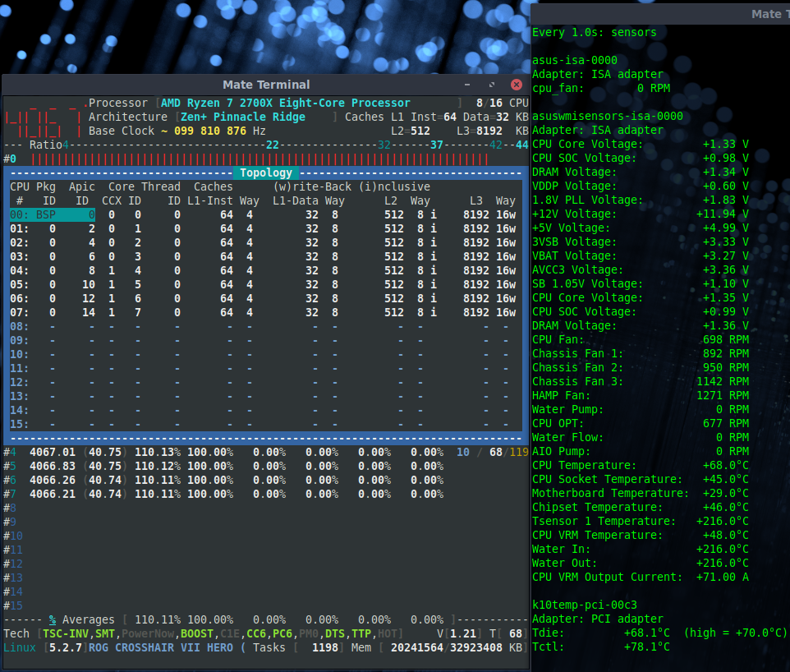Screen dimensions: 790x672
Task: Click the PC6 technology flag
Action: pos(282,633)
